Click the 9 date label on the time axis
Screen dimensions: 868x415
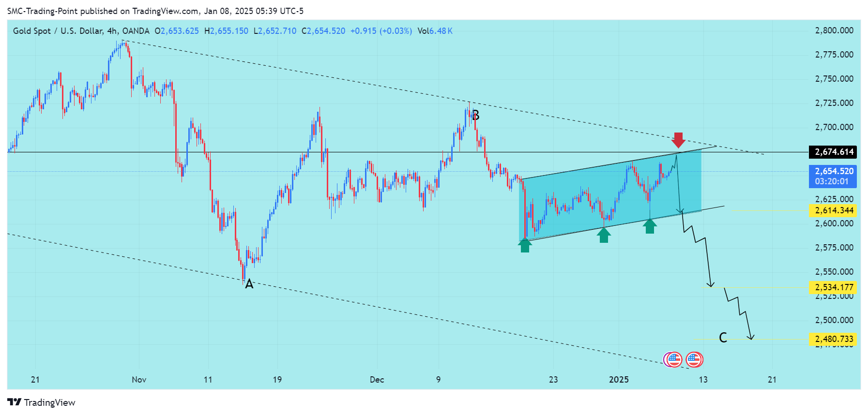point(439,380)
